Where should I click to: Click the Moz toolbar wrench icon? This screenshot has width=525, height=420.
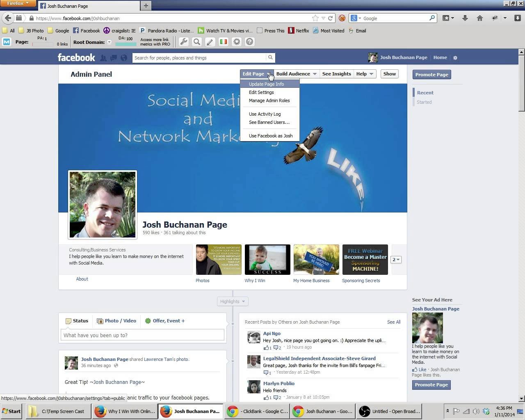pos(184,42)
